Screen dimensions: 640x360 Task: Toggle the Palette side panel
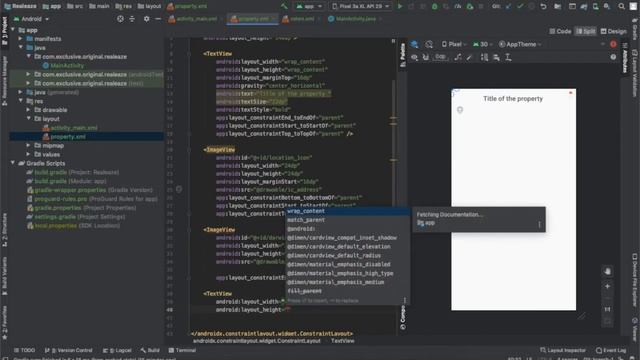(x=402, y=56)
